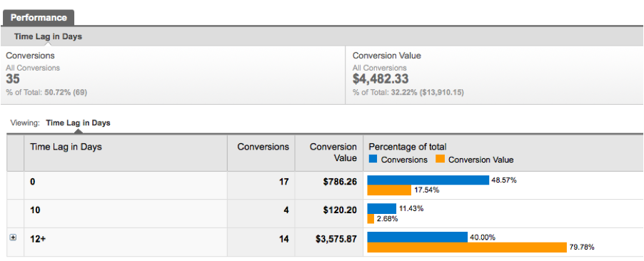
Task: Click the 17.54% orange bar
Action: tap(389, 190)
